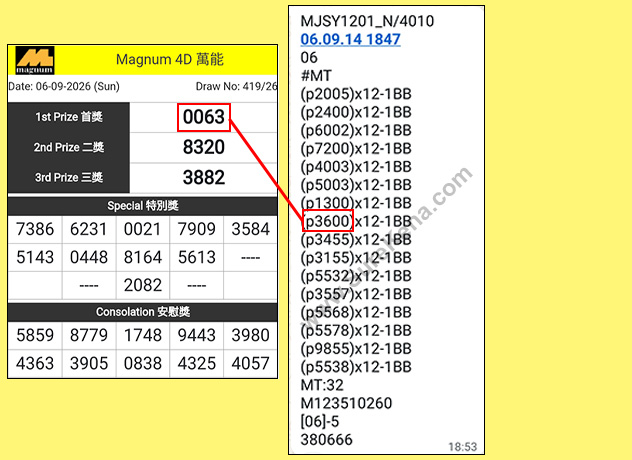Select consolation number 4363
The height and width of the screenshot is (460, 632).
pos(35,364)
